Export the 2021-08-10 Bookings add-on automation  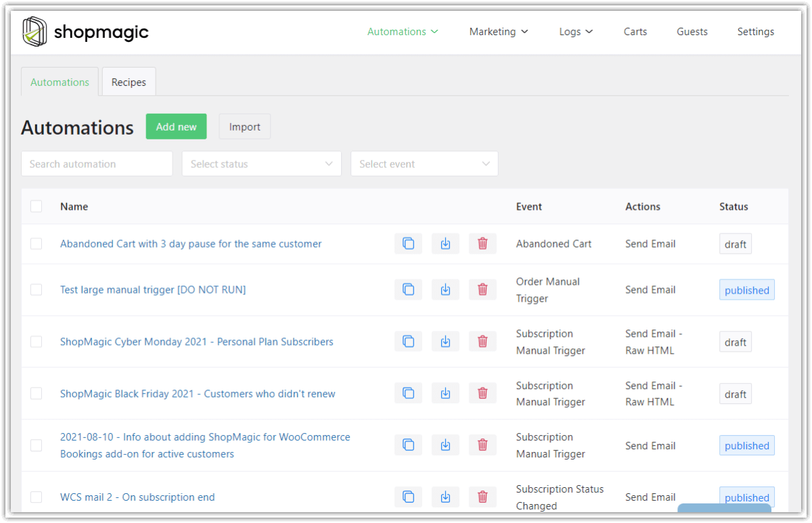445,445
